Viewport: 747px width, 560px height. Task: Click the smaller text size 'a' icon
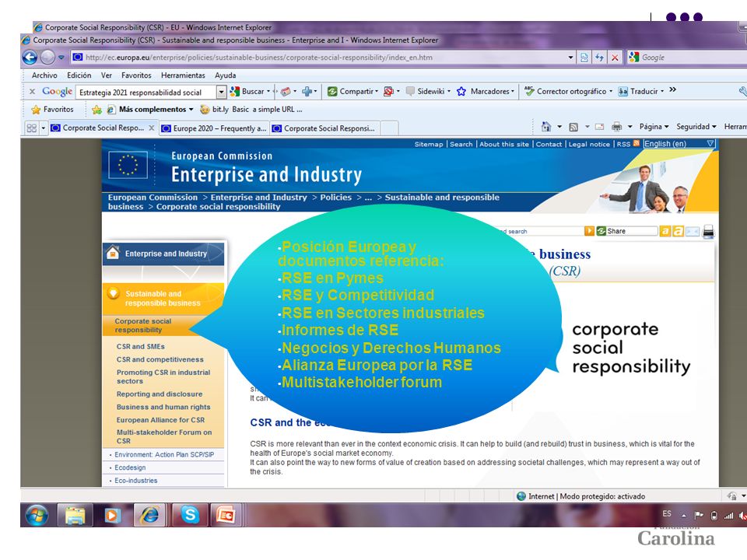pyautogui.click(x=665, y=232)
